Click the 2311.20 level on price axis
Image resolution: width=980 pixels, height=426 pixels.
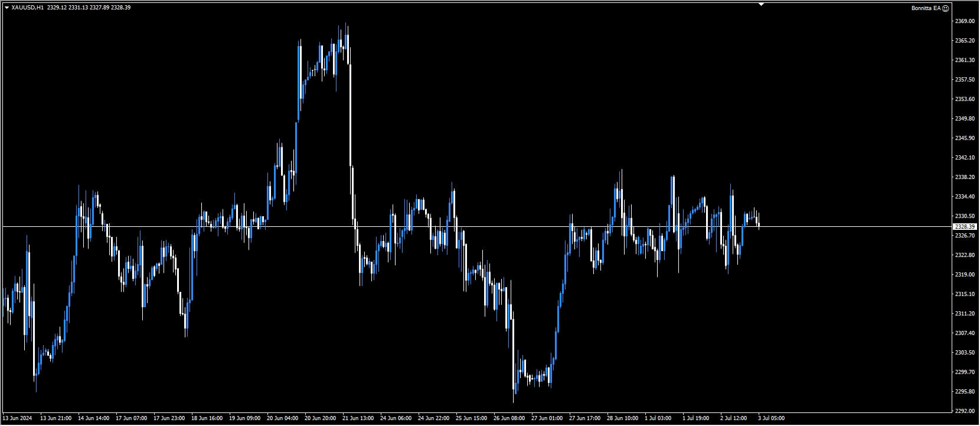[964, 314]
